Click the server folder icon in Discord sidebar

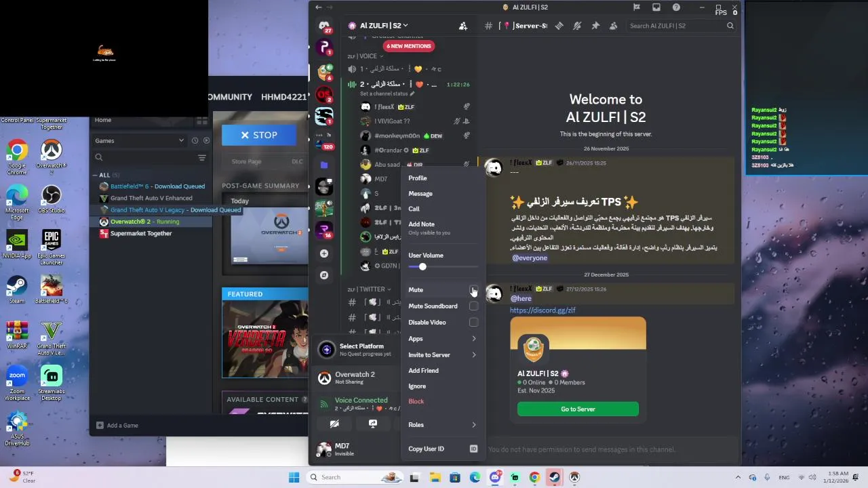(x=324, y=165)
